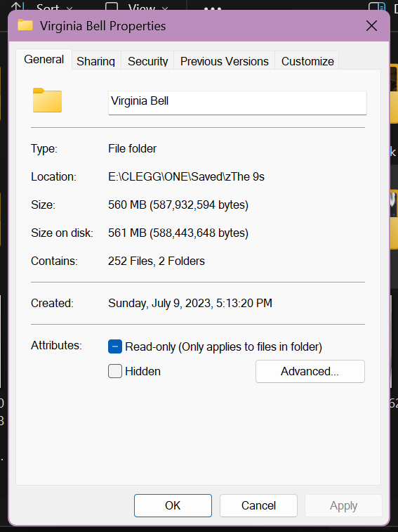The height and width of the screenshot is (532, 398).
Task: Toggle the Read-only attribute checkbox
Action: (115, 346)
